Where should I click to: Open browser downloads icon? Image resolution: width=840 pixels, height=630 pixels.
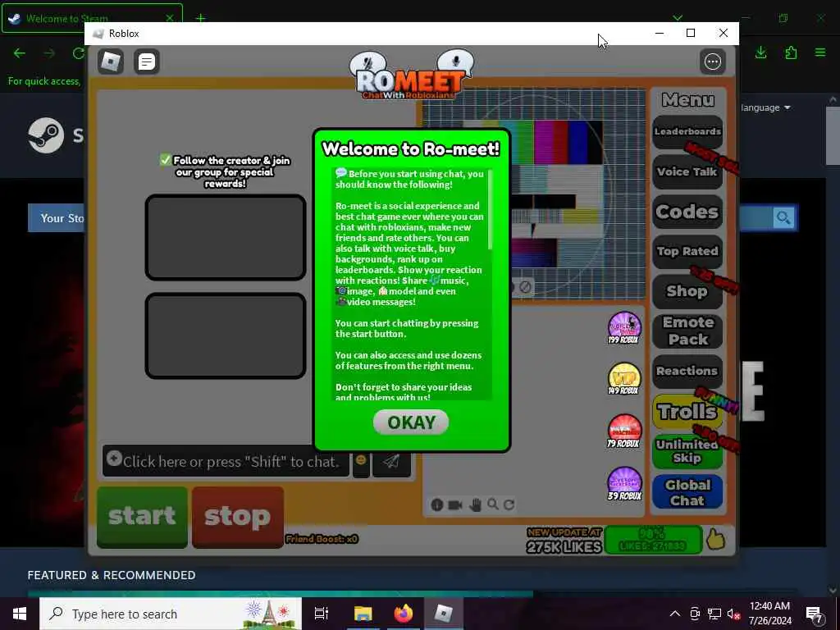(x=760, y=52)
